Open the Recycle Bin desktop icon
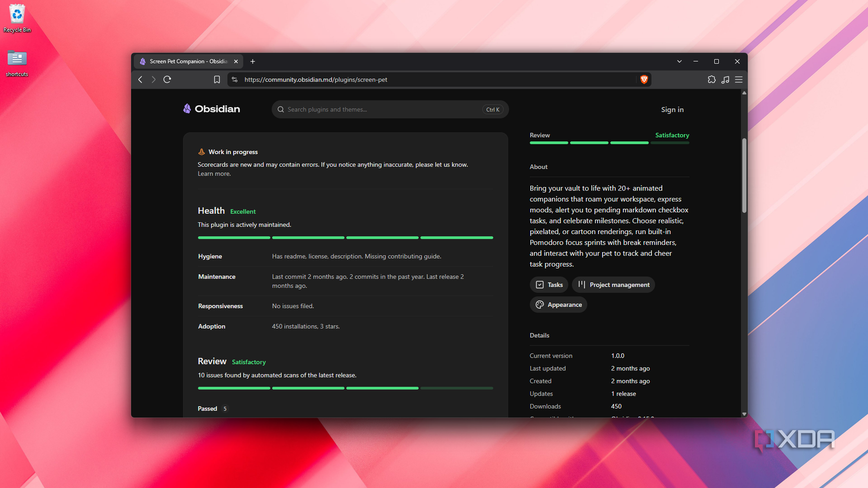 pyautogui.click(x=17, y=18)
